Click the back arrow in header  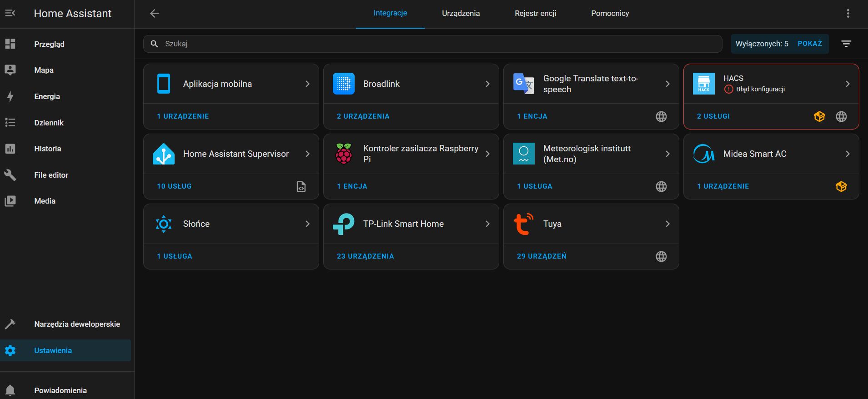(155, 13)
